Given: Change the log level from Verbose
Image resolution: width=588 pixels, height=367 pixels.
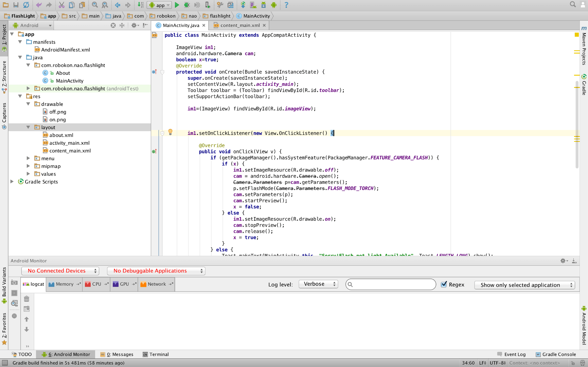Looking at the screenshot, I should 318,284.
